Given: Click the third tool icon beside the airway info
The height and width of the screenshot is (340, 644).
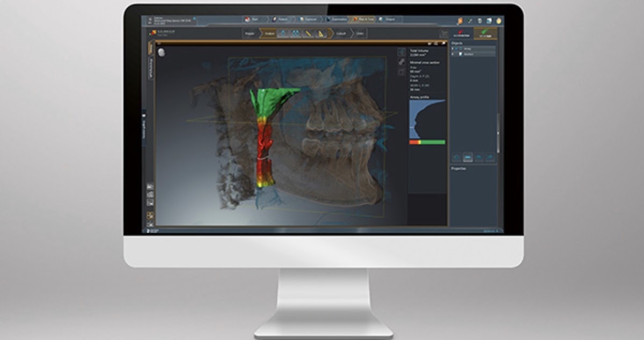Looking at the screenshot, I should tap(401, 72).
